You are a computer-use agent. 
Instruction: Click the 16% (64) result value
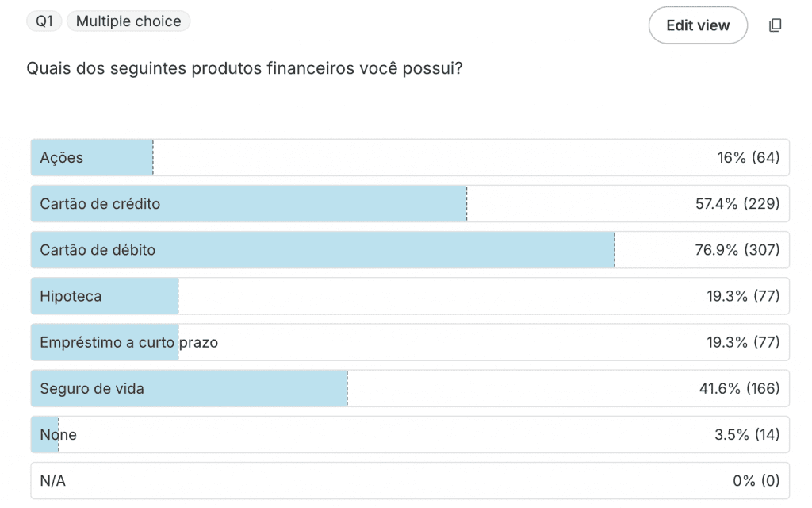[749, 158]
